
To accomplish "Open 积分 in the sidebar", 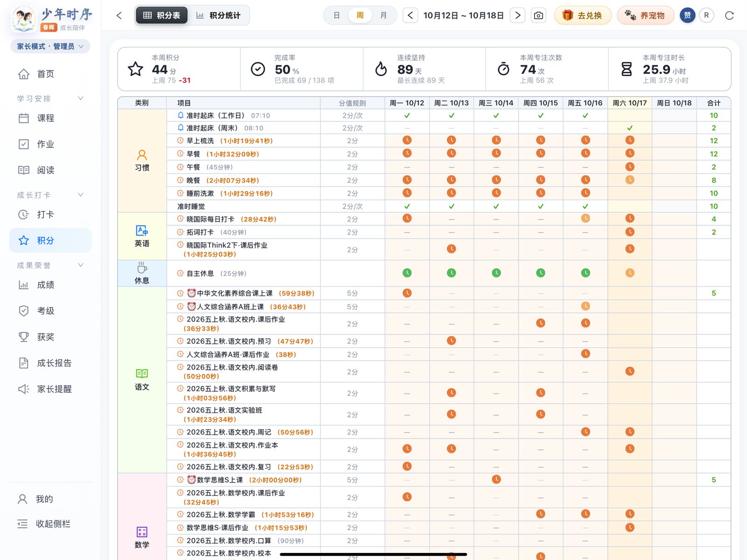I will [50, 240].
